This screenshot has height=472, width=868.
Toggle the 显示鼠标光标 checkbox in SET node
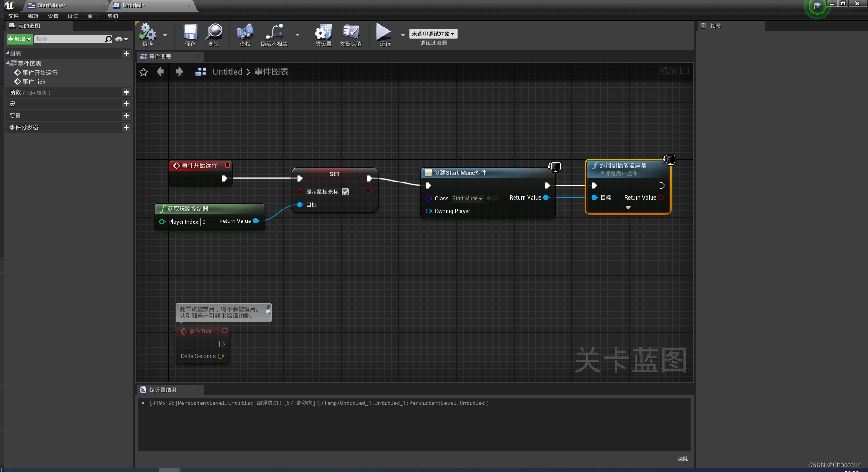tap(345, 192)
